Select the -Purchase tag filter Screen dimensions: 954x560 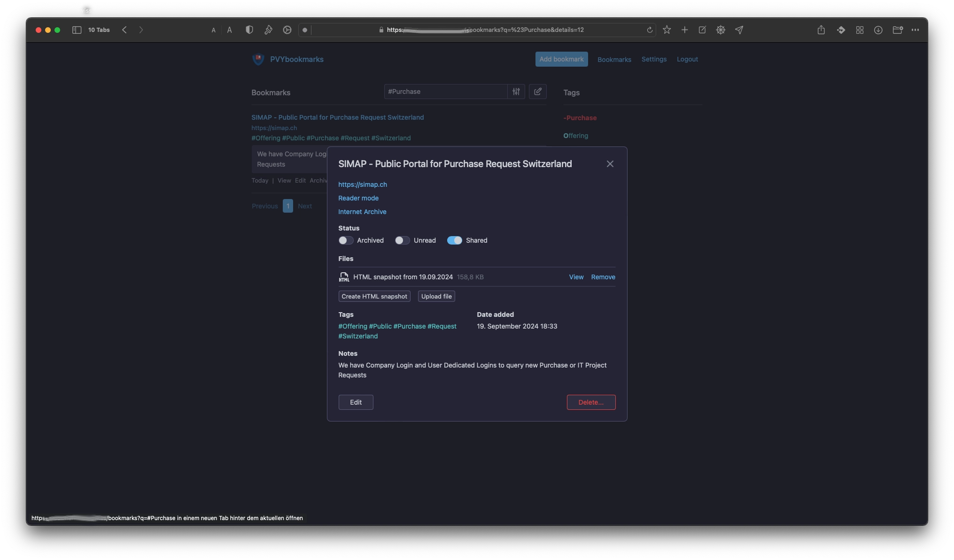(581, 118)
